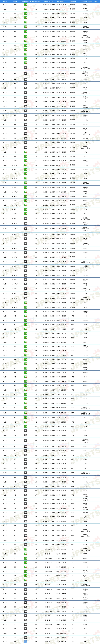Click petrol icon in Q5 200kW / 272KM row

coord(26,571)
